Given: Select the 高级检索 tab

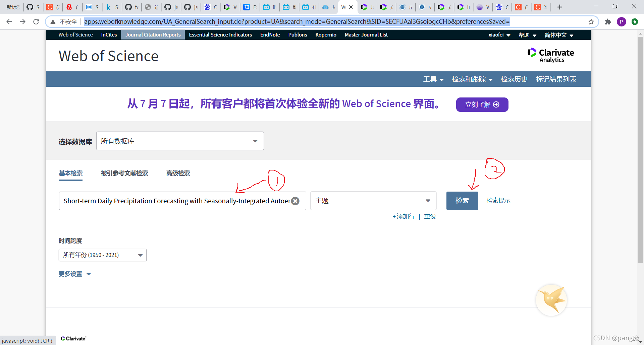Looking at the screenshot, I should click(x=178, y=173).
